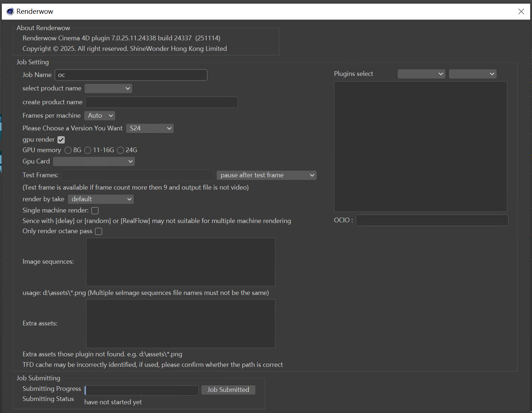The height and width of the screenshot is (413, 532).
Task: Click the 'have not started yet' status text
Action: coord(113,402)
